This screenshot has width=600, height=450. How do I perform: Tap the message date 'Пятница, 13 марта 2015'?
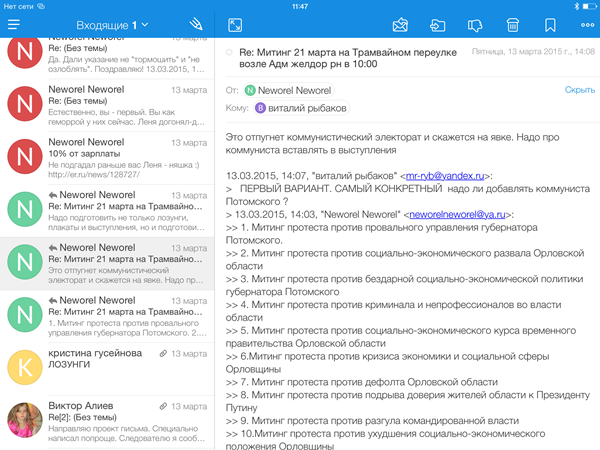pos(533,52)
